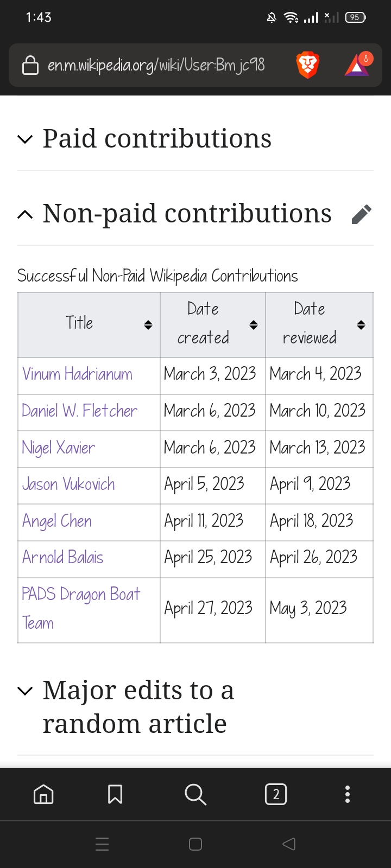Image resolution: width=391 pixels, height=868 pixels.
Task: Open the three-dot browser menu
Action: click(x=348, y=794)
